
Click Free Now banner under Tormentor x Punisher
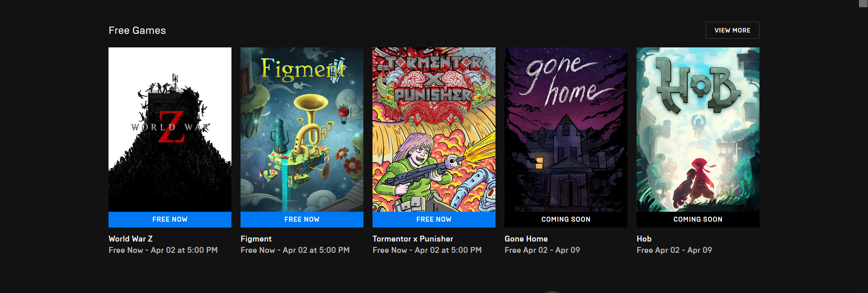pos(434,219)
